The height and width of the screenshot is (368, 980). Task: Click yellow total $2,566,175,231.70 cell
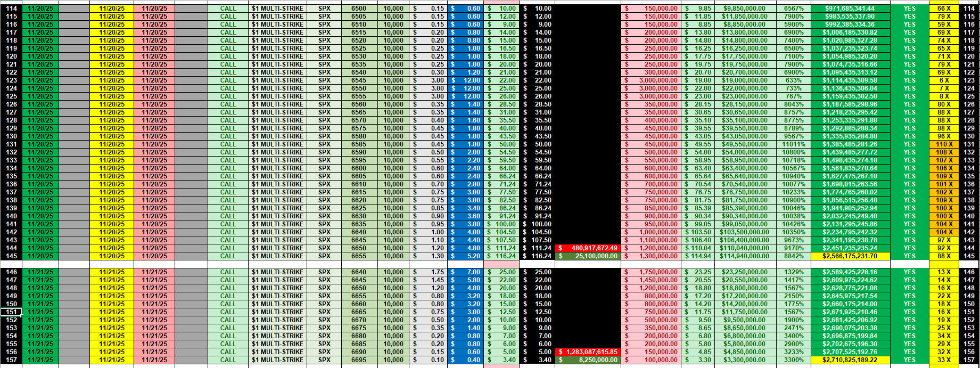[850, 256]
